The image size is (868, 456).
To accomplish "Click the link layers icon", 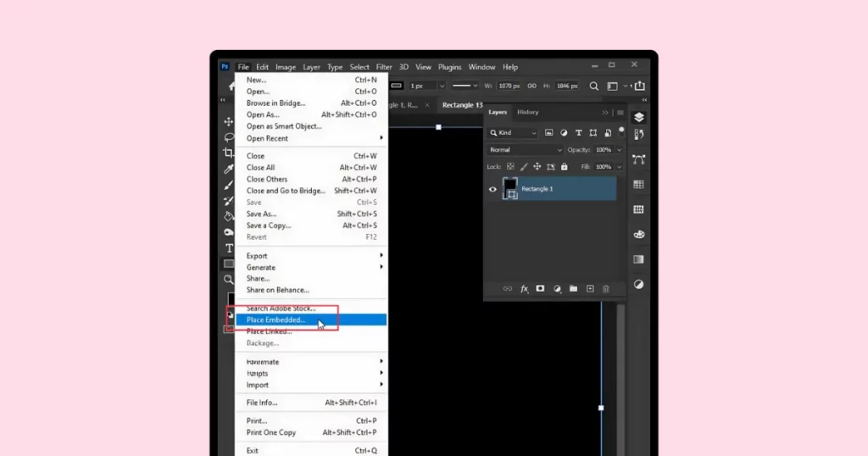I will point(507,289).
